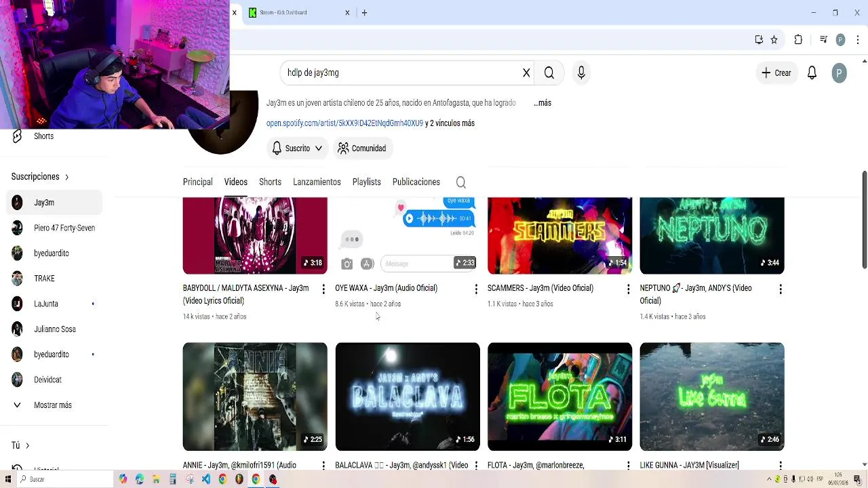
Task: Select the Videos channel tab
Action: click(x=236, y=182)
